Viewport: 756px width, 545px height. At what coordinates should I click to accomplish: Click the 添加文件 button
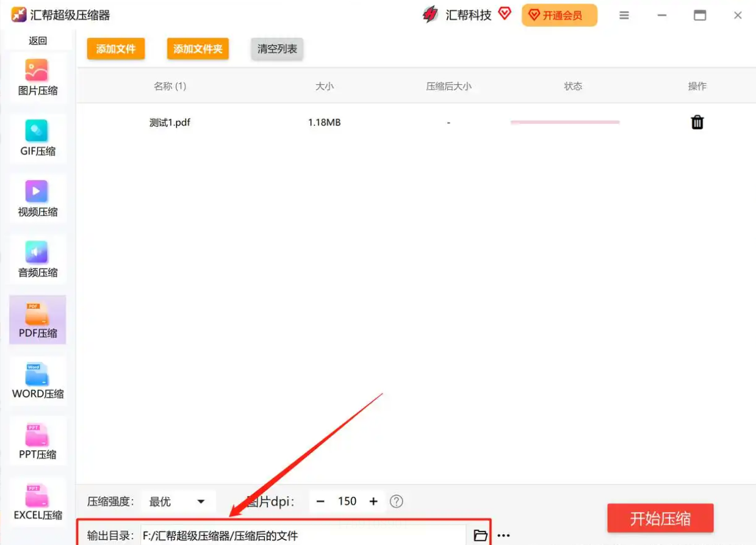[x=116, y=49]
